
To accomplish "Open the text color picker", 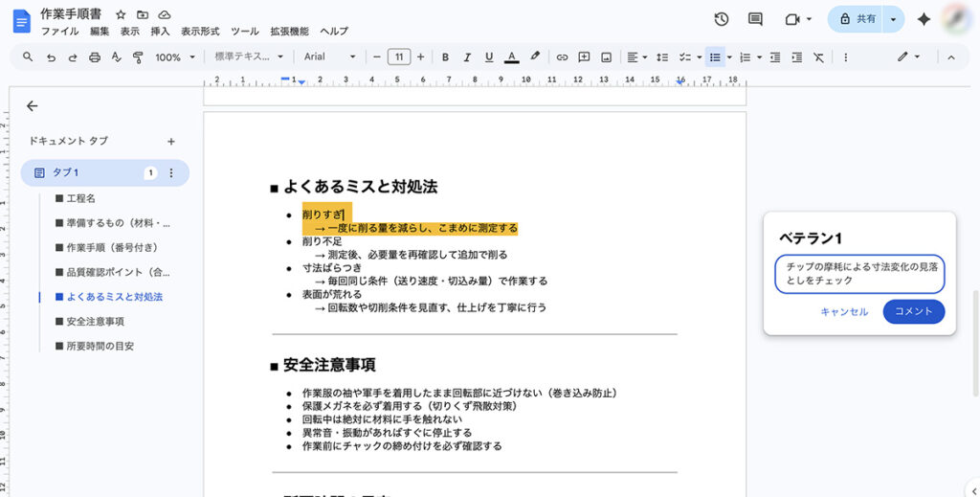I will [511, 56].
